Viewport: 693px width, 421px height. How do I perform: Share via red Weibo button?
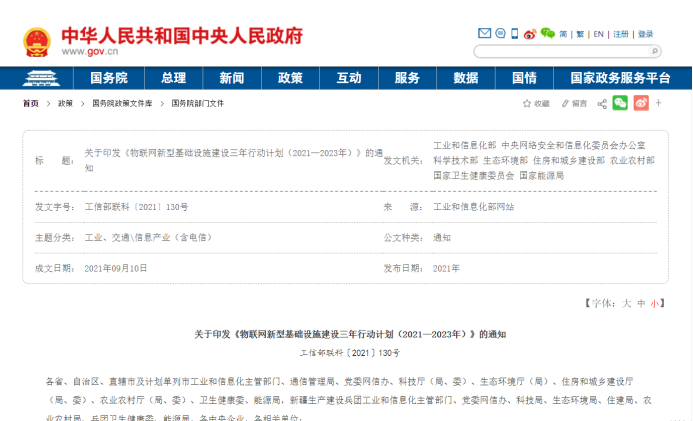click(x=641, y=103)
